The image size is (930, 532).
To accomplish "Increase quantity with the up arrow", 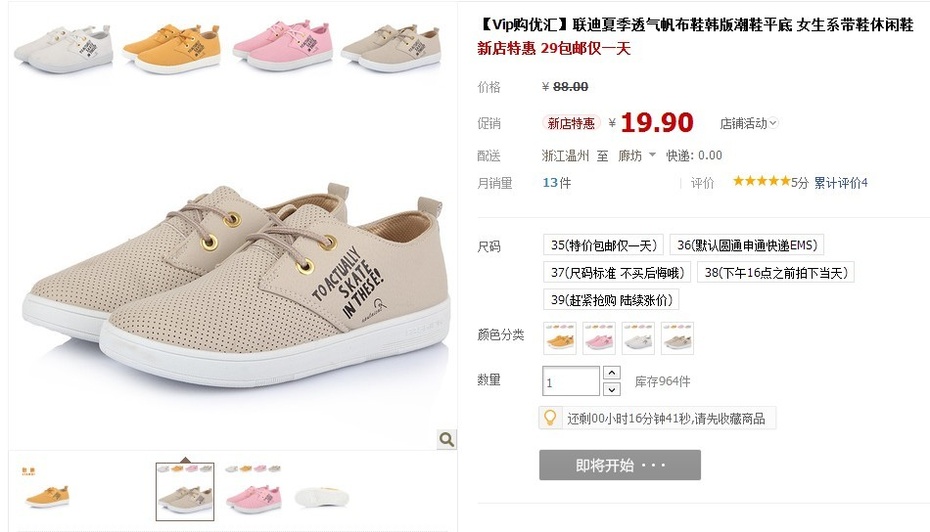I will [x=611, y=372].
